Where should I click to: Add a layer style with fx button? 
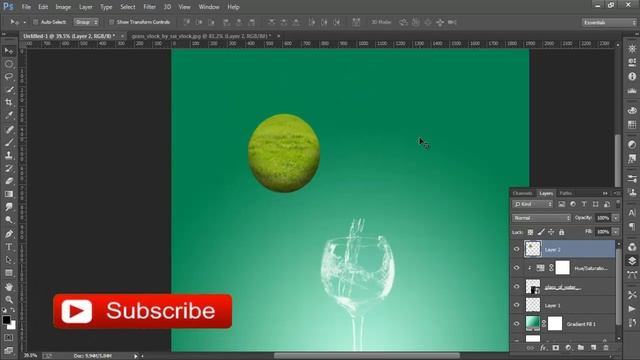[x=543, y=348]
